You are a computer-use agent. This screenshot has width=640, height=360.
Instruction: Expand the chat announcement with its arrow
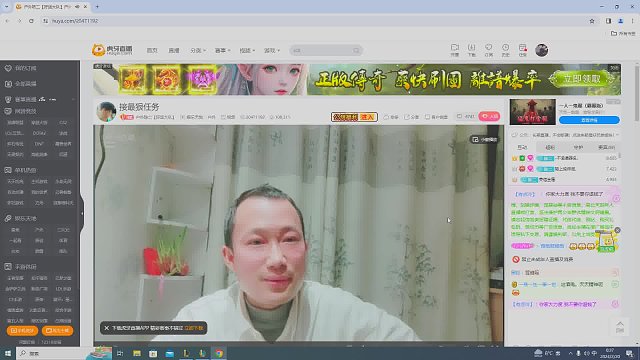(617, 134)
